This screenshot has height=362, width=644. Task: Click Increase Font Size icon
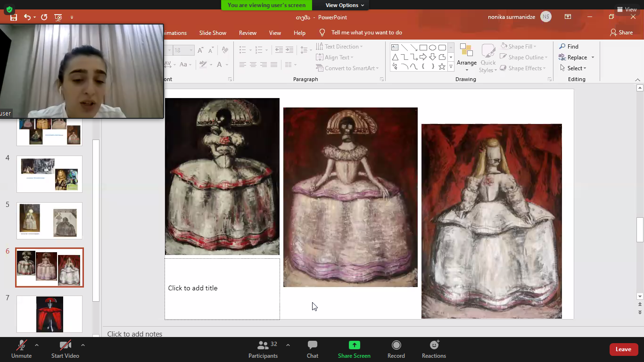200,50
